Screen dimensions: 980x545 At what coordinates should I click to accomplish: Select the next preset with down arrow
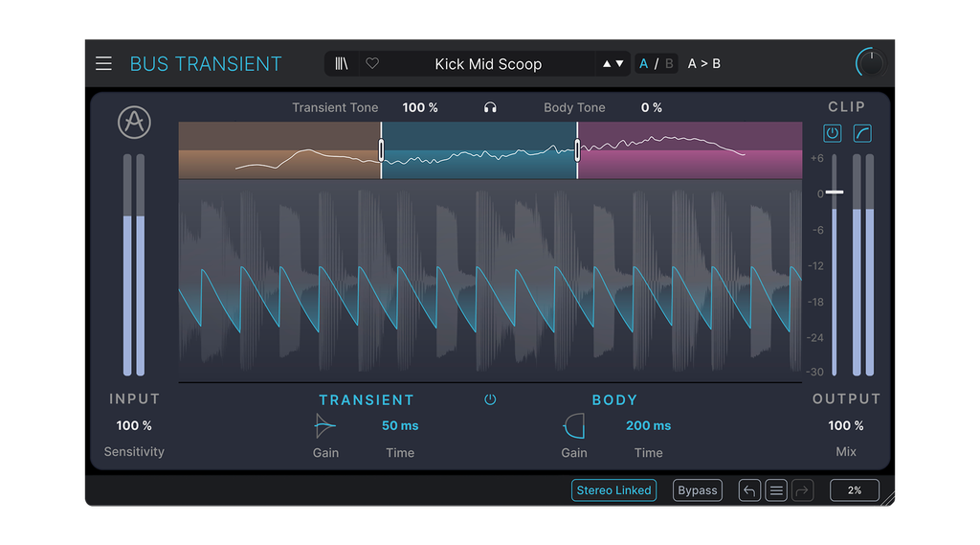619,64
